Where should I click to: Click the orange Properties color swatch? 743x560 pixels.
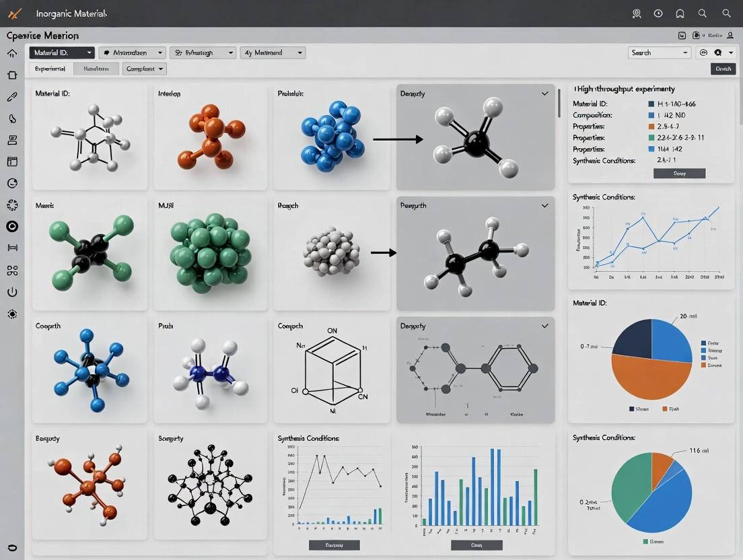(x=651, y=127)
